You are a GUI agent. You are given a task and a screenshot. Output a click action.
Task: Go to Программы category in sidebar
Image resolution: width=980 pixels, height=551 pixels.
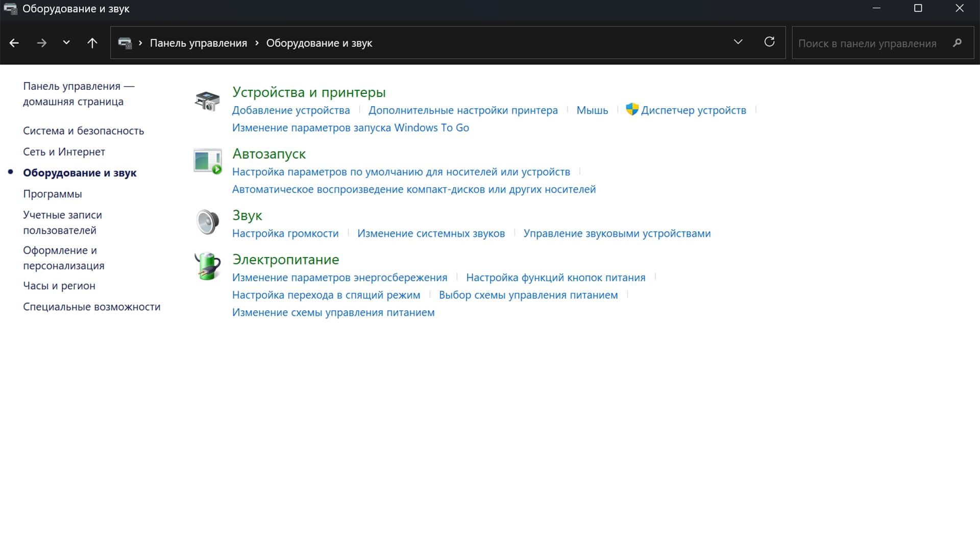52,194
